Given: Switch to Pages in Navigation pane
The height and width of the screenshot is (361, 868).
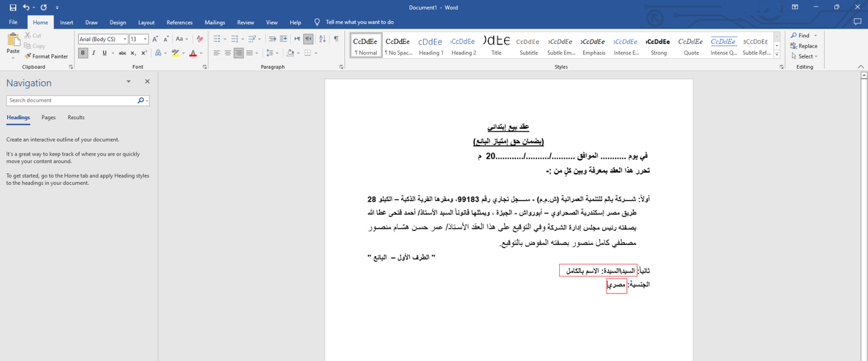Looking at the screenshot, I should point(48,117).
